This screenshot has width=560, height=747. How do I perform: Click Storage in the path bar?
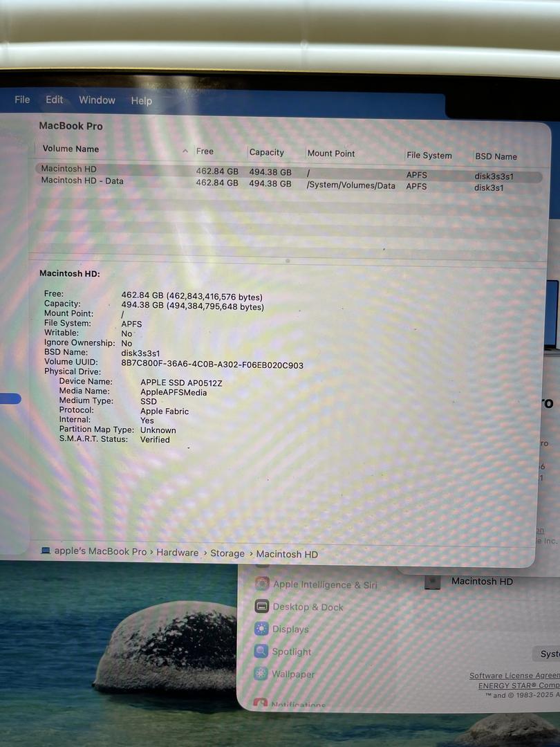tap(227, 553)
